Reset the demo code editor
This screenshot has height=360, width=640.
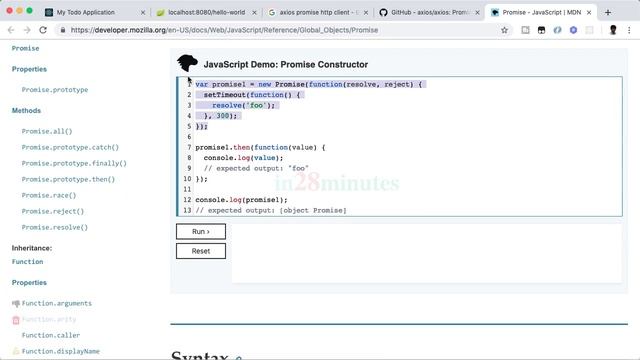coord(201,251)
